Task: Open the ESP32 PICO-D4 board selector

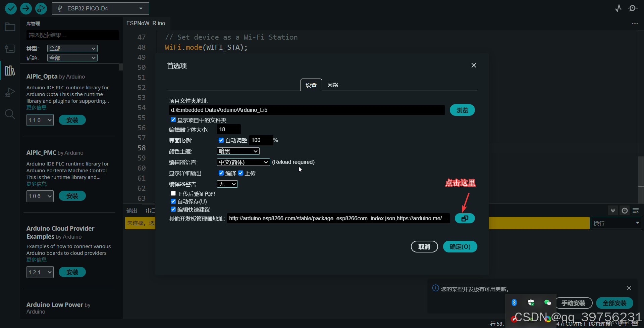Action: 100,8
